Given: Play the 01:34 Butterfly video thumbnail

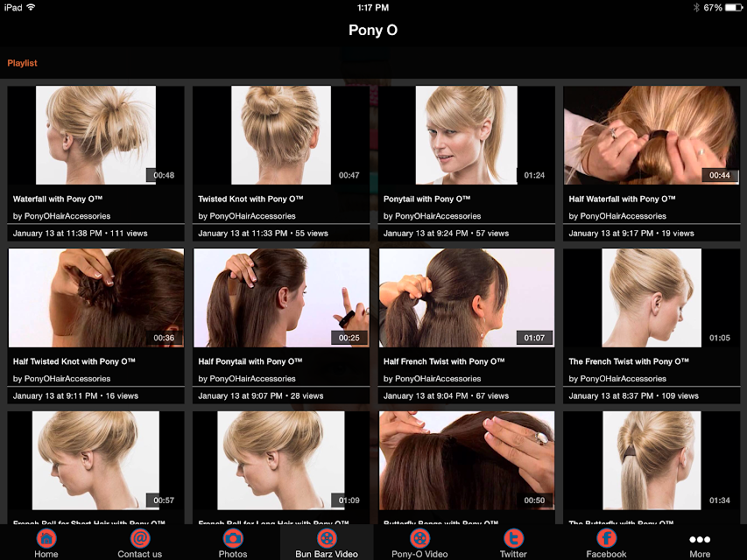Looking at the screenshot, I should (652, 460).
